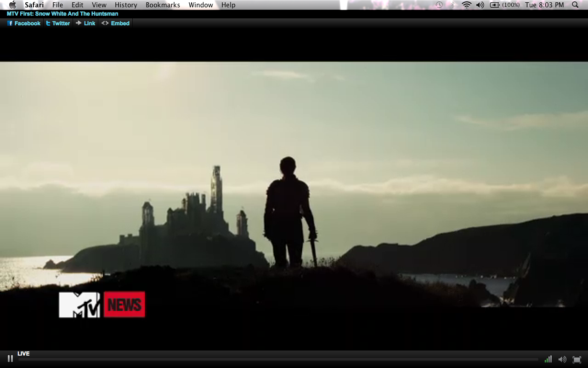Mute the video player volume
The image size is (588, 368).
click(562, 359)
